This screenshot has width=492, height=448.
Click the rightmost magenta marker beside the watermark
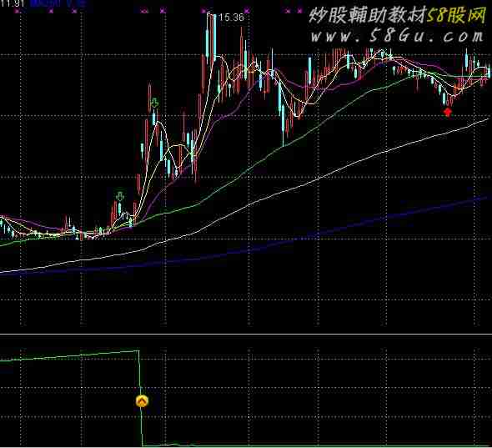299,11
